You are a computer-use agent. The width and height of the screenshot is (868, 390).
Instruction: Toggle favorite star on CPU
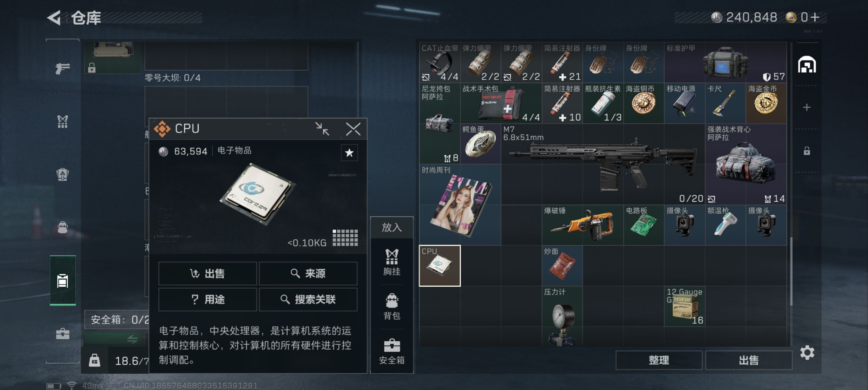coord(349,153)
